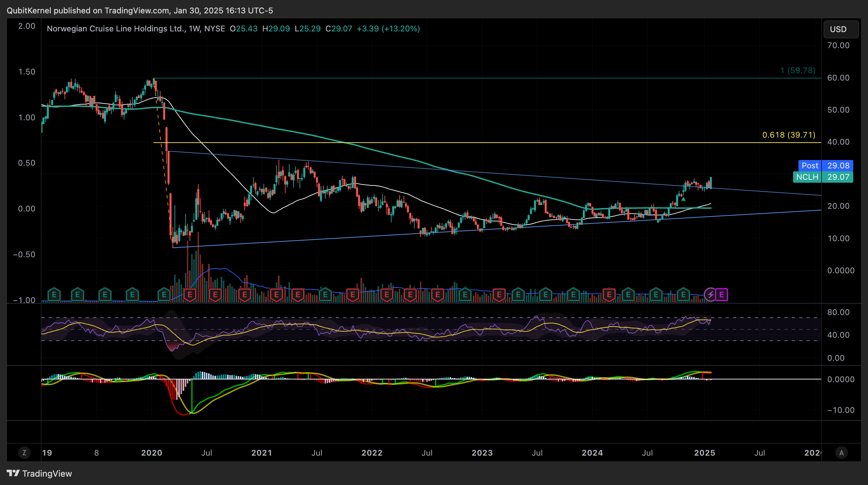Click the only red earnings marker in 2023
Screen dimensions: 868x485
tap(499, 295)
